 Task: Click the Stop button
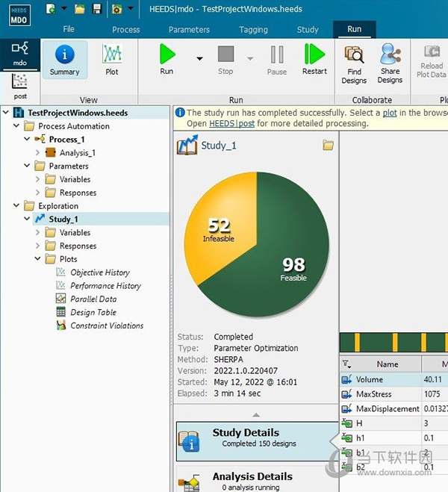pyautogui.click(x=225, y=60)
